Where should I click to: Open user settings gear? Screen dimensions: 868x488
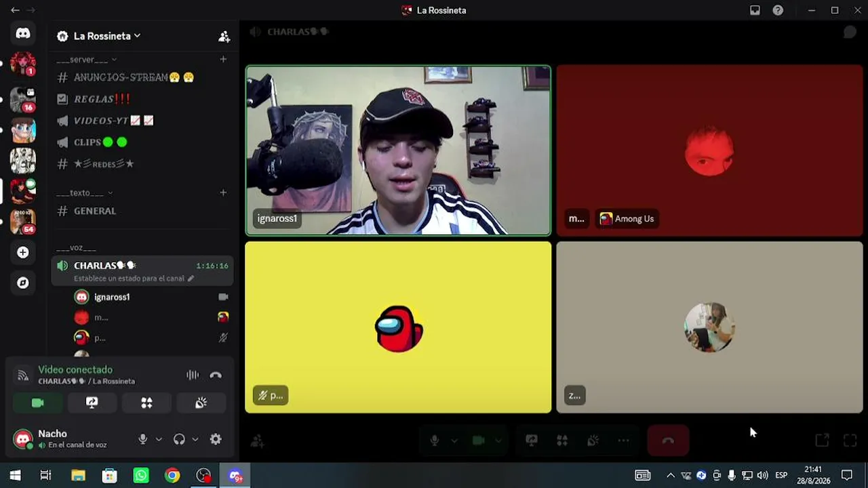[216, 439]
